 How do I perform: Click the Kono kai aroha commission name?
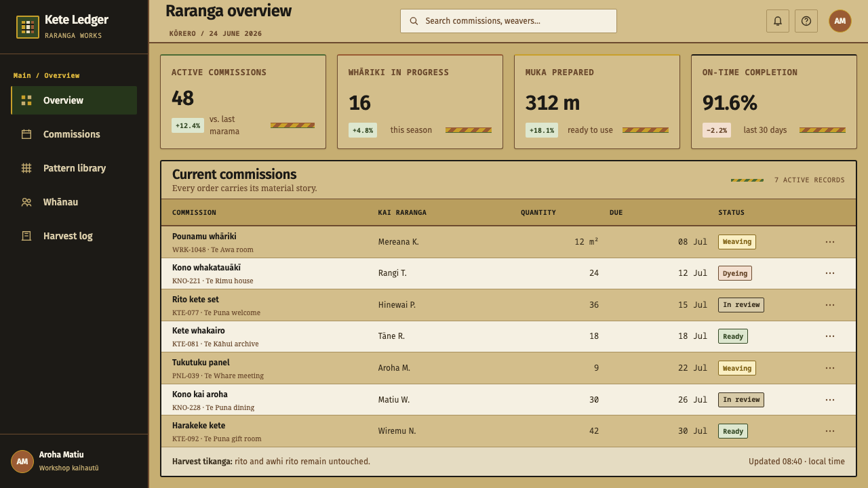click(200, 394)
